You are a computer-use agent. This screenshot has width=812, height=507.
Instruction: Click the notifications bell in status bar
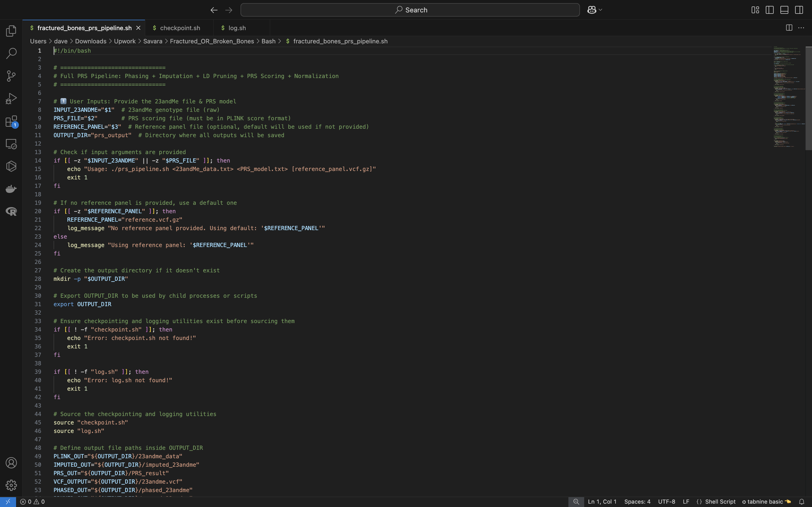click(801, 502)
